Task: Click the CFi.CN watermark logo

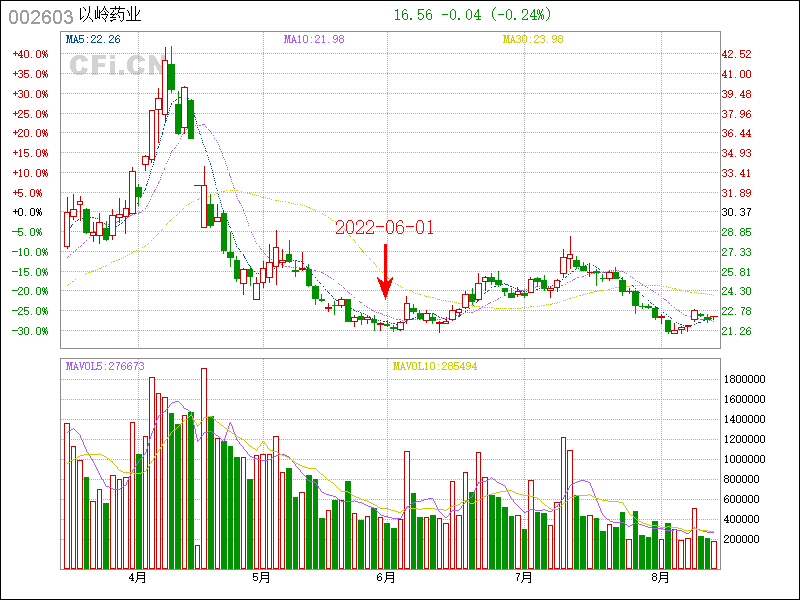Action: (114, 65)
